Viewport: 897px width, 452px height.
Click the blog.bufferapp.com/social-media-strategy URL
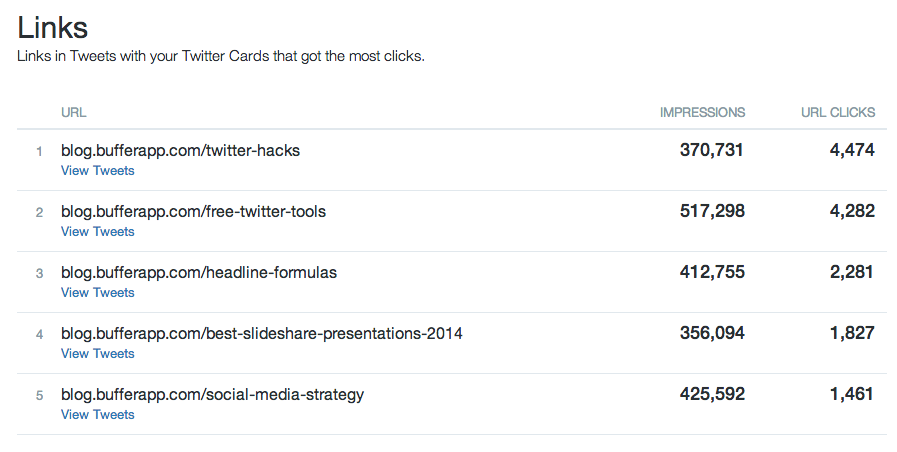coord(213,395)
